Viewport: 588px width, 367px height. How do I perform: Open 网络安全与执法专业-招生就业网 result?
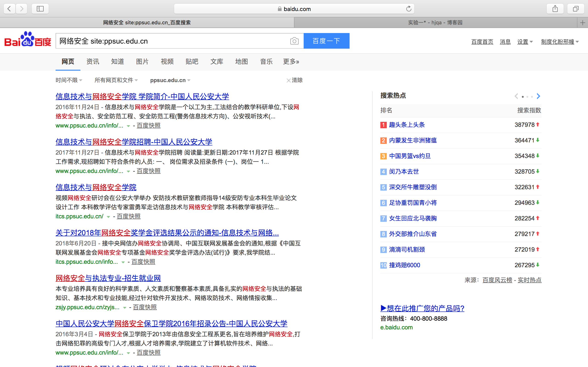[108, 278]
